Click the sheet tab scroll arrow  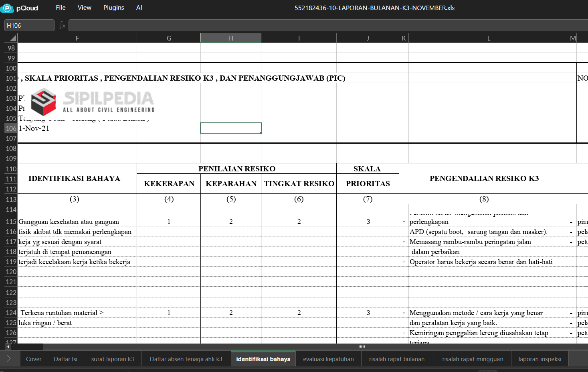coord(9,359)
